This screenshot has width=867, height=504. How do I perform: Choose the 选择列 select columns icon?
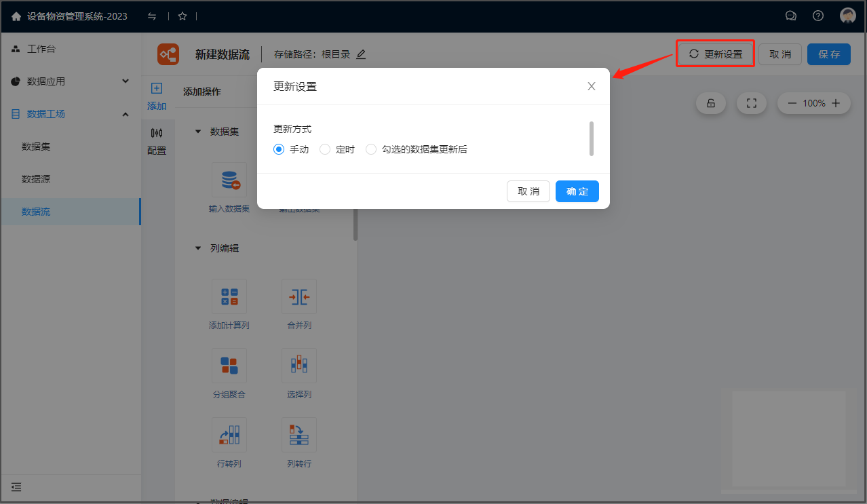(x=299, y=366)
